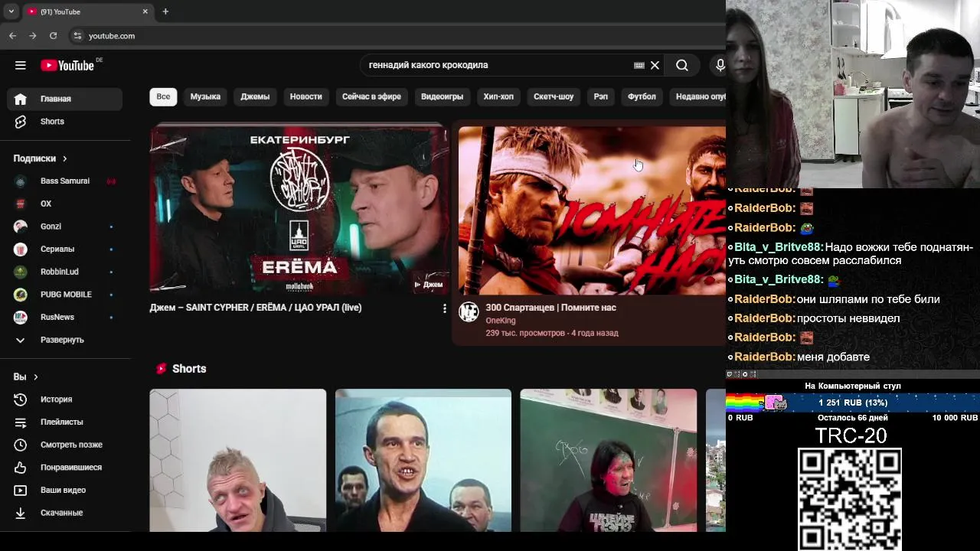Select the Сейчас в эфире chip

[x=371, y=96]
